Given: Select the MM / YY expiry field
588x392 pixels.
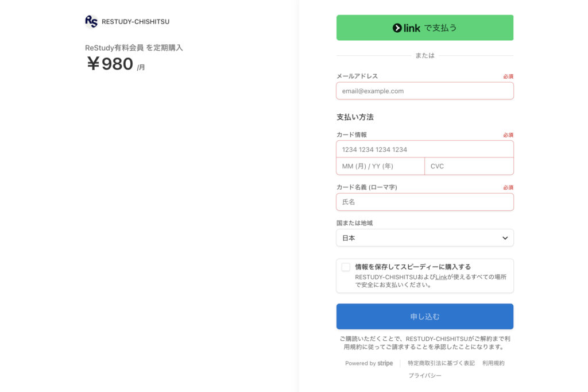Looking at the screenshot, I should (380, 166).
